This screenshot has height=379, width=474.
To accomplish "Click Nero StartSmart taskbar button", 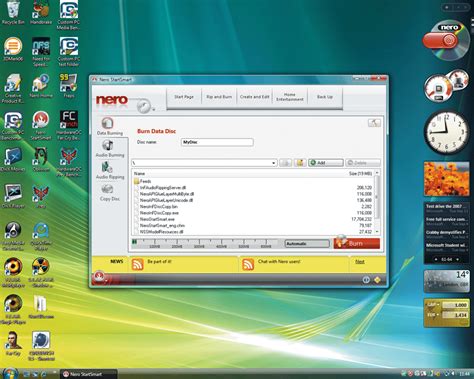I will tap(88, 374).
